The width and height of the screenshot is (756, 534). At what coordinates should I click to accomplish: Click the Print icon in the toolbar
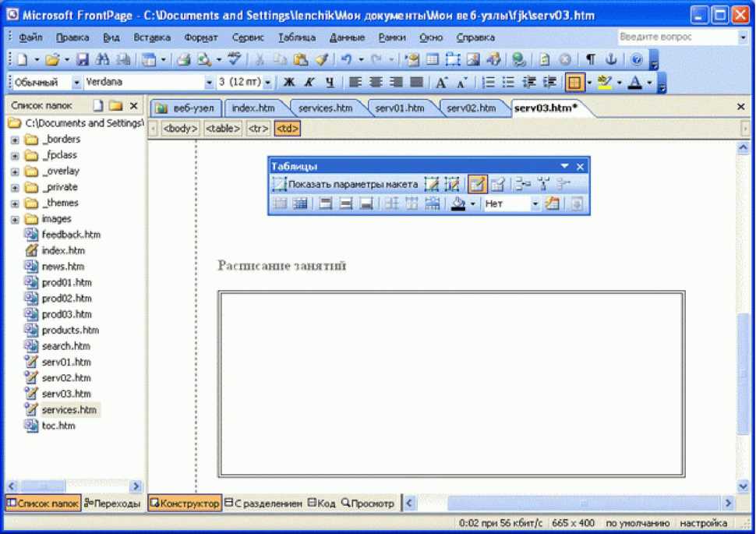tap(183, 59)
